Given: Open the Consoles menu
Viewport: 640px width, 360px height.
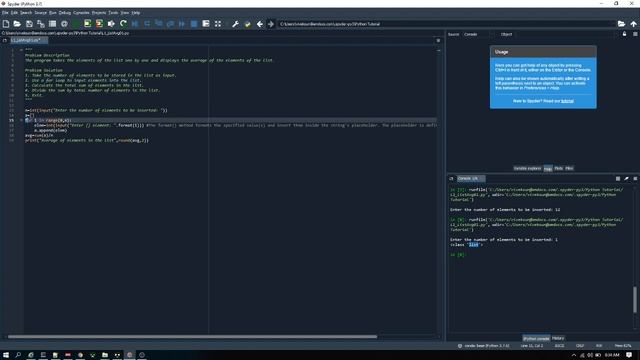Looking at the screenshot, I should tap(81, 13).
